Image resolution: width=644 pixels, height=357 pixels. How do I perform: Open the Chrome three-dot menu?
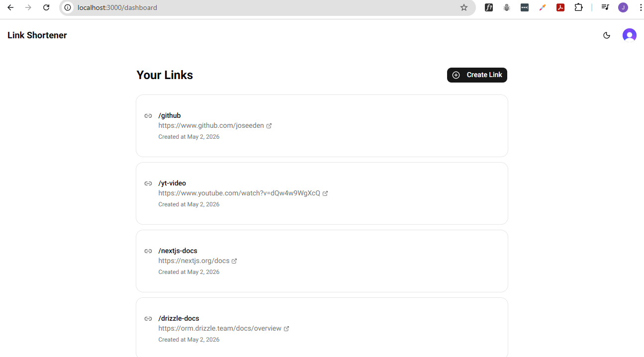click(641, 7)
